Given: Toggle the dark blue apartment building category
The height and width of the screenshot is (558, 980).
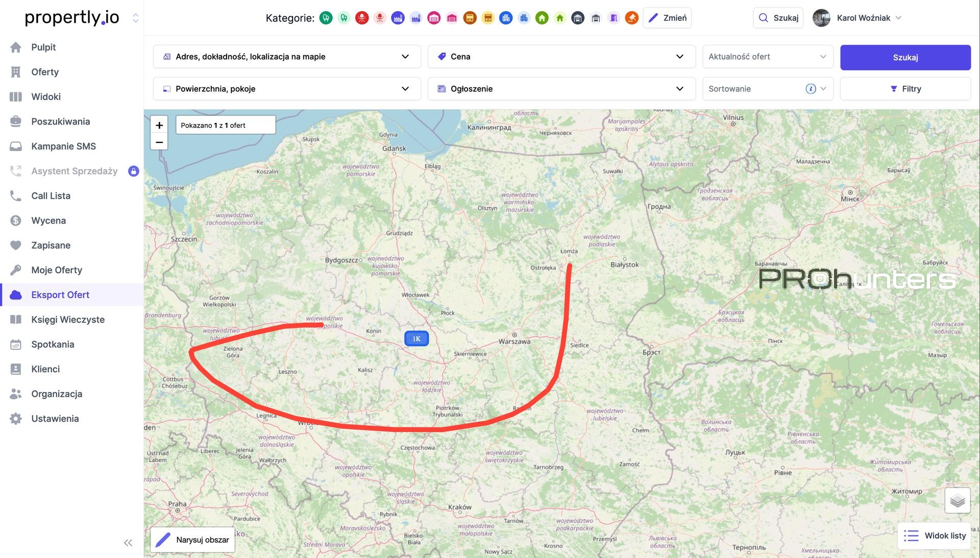Looking at the screenshot, I should 506,18.
